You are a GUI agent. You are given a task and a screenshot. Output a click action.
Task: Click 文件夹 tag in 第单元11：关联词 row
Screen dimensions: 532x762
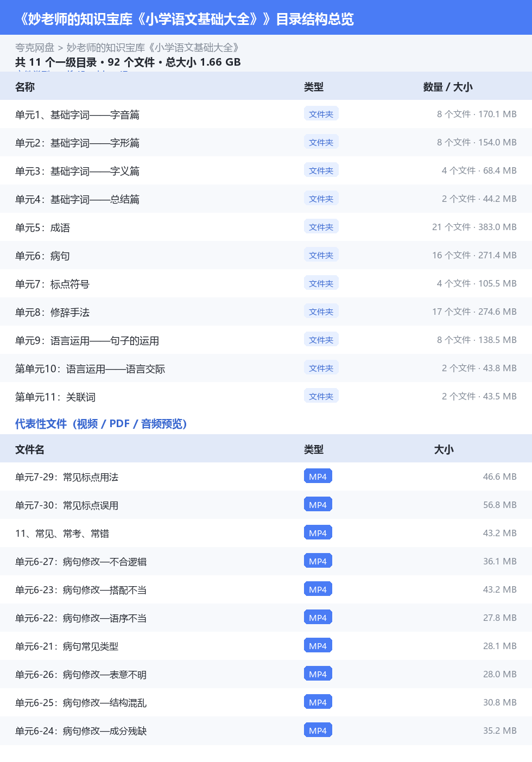(321, 396)
